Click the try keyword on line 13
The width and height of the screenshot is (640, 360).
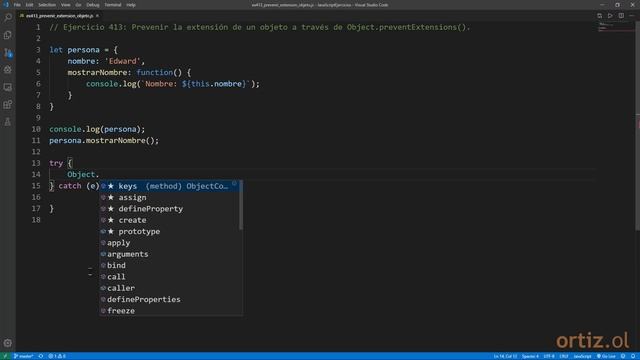(x=56, y=163)
